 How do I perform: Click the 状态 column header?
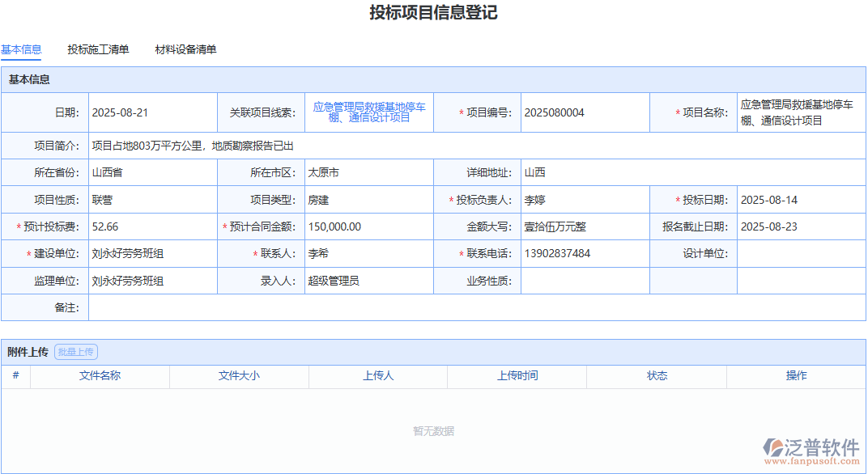(x=656, y=376)
